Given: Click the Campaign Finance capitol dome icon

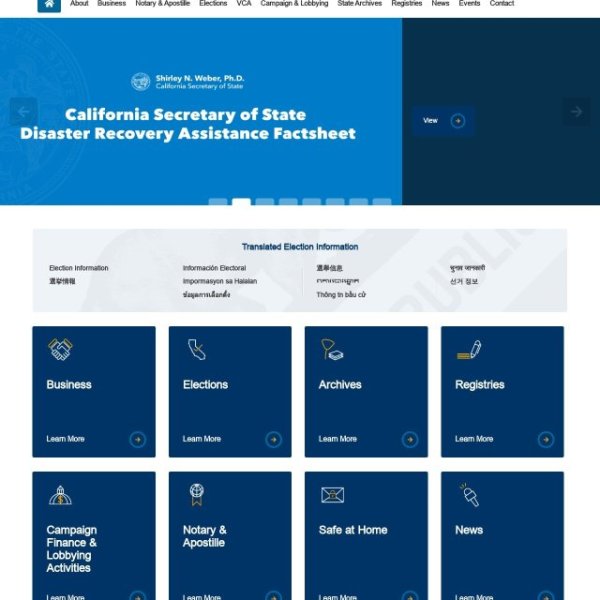Looking at the screenshot, I should click(60, 495).
